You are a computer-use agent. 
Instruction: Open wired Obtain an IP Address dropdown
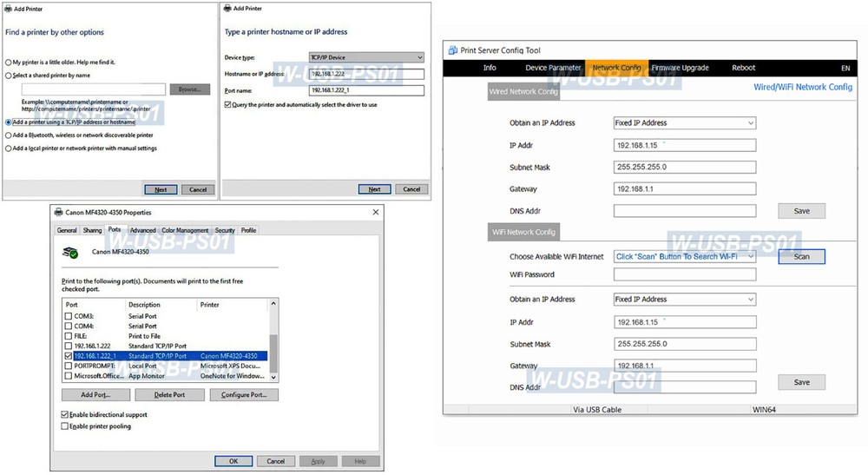tap(685, 123)
